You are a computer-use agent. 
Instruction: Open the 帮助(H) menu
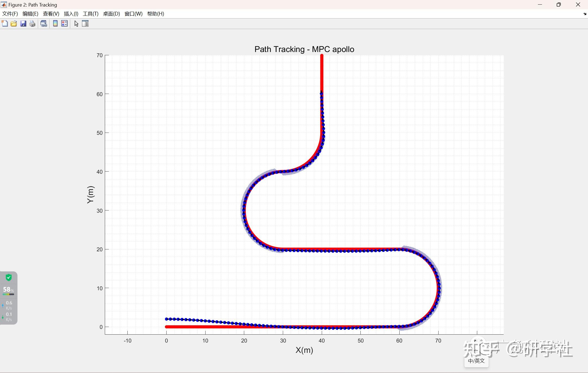pyautogui.click(x=155, y=14)
